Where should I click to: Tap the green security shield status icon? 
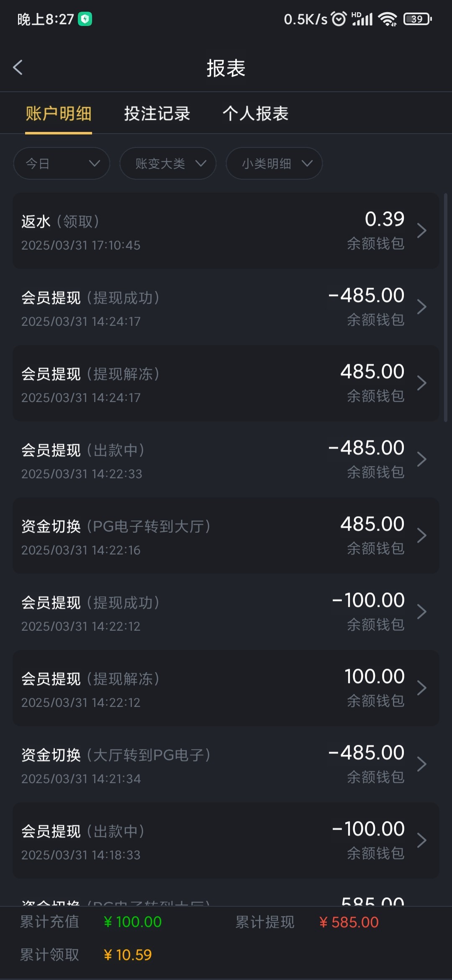click(x=85, y=19)
